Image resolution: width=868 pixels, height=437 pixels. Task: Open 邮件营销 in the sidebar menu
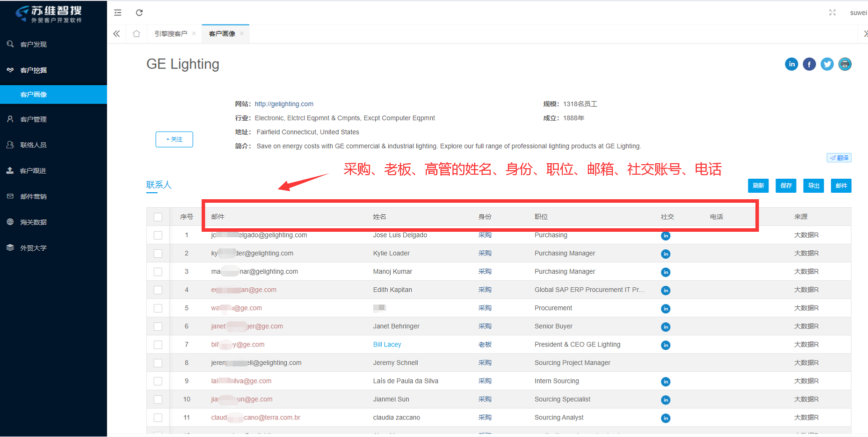point(34,197)
